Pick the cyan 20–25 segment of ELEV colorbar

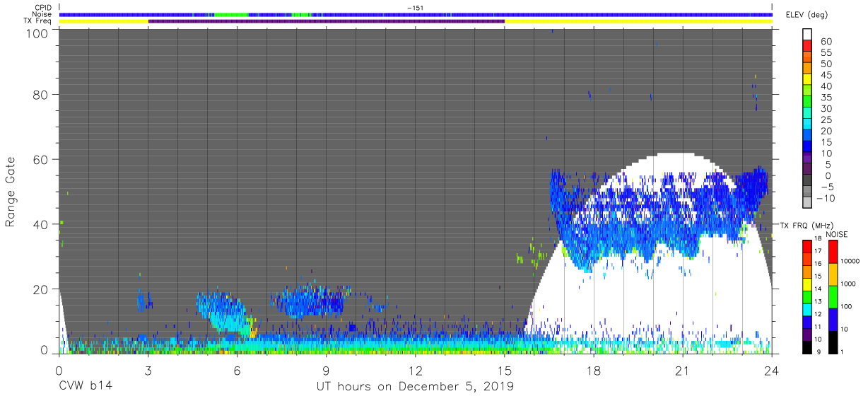809,123
